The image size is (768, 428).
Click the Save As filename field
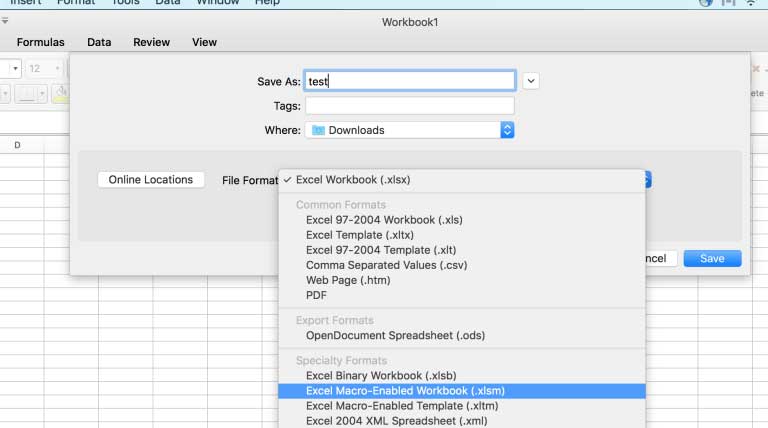409,81
